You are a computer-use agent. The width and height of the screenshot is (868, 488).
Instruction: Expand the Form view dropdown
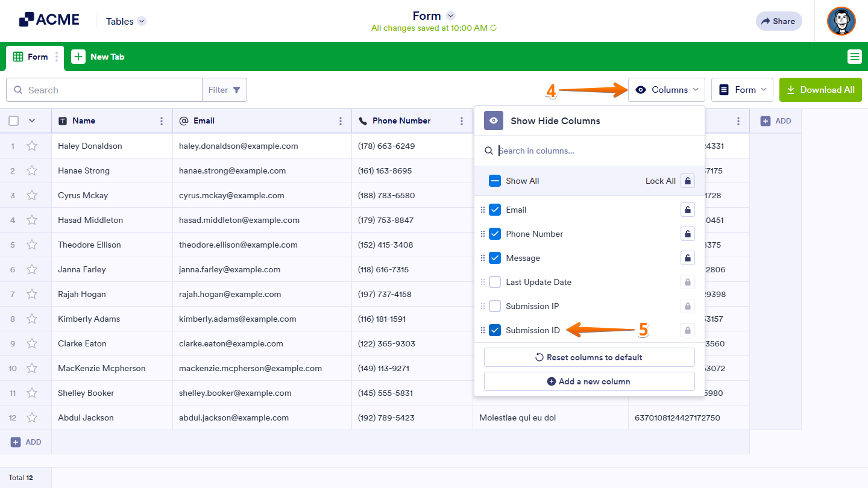tap(742, 90)
